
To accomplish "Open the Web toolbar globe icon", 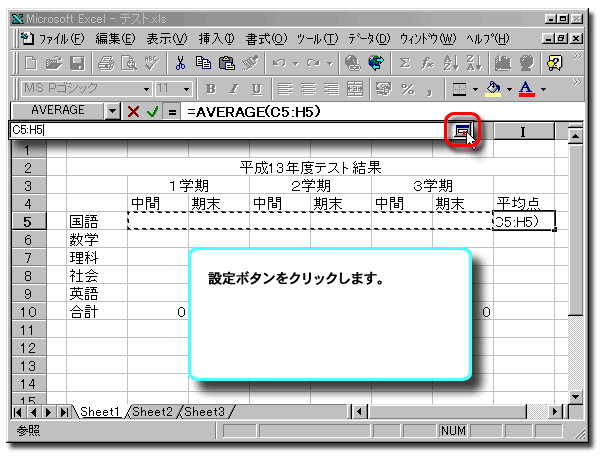I will [x=376, y=63].
